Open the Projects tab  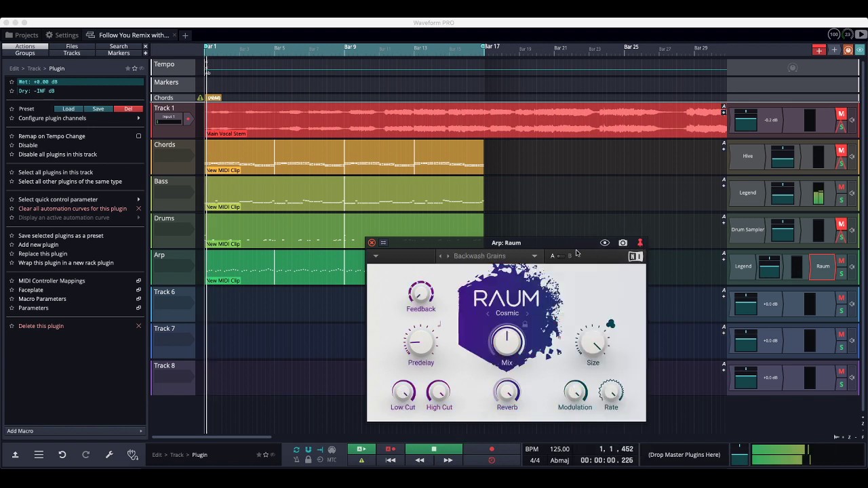pyautogui.click(x=22, y=35)
